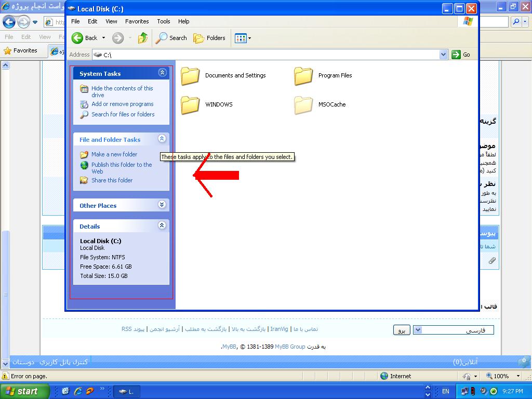Select the Program Files folder
The height and width of the screenshot is (399, 532).
[303, 76]
